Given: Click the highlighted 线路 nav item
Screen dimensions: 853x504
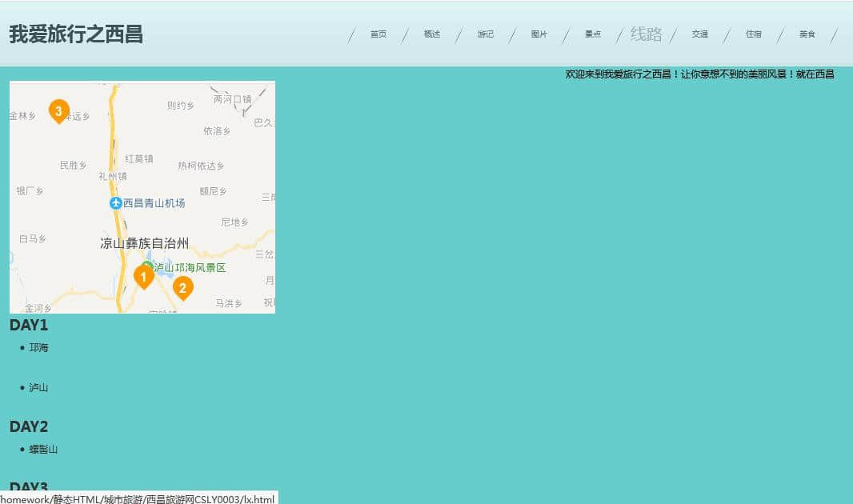Looking at the screenshot, I should coord(646,34).
